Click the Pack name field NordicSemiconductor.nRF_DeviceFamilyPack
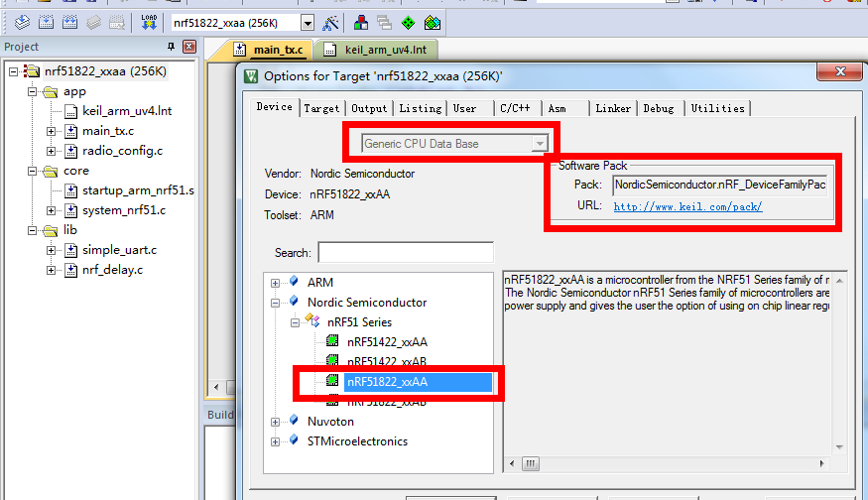 click(719, 185)
